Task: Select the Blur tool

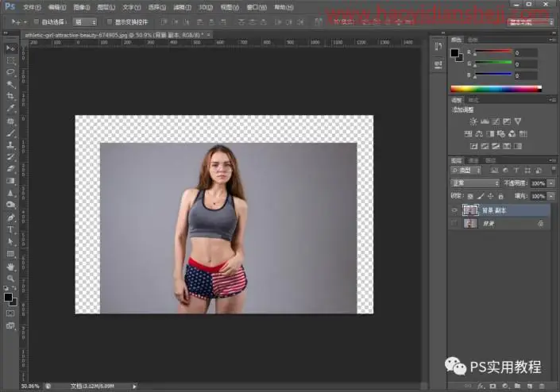Action: point(10,193)
